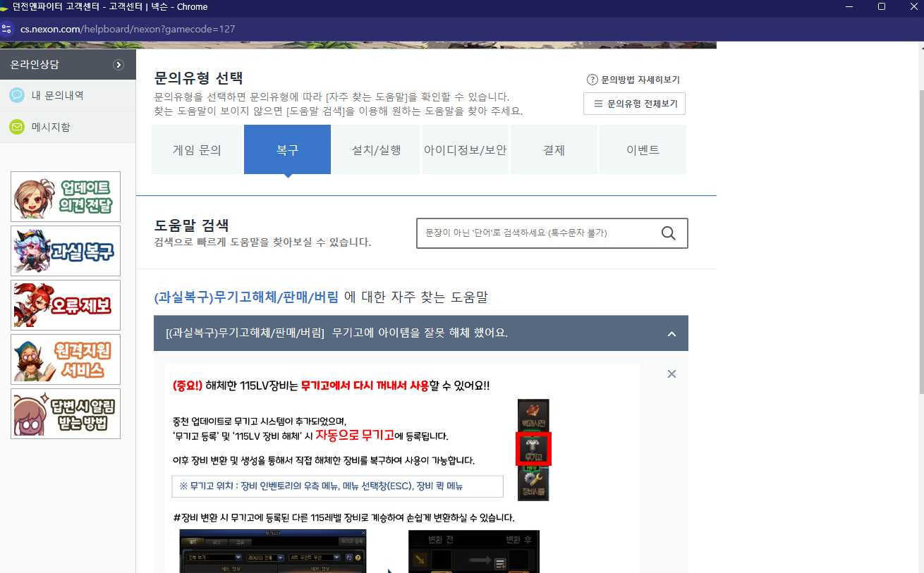Viewport: 924px width, 573px height.
Task: Select the 설치/실행 tab
Action: tap(377, 150)
